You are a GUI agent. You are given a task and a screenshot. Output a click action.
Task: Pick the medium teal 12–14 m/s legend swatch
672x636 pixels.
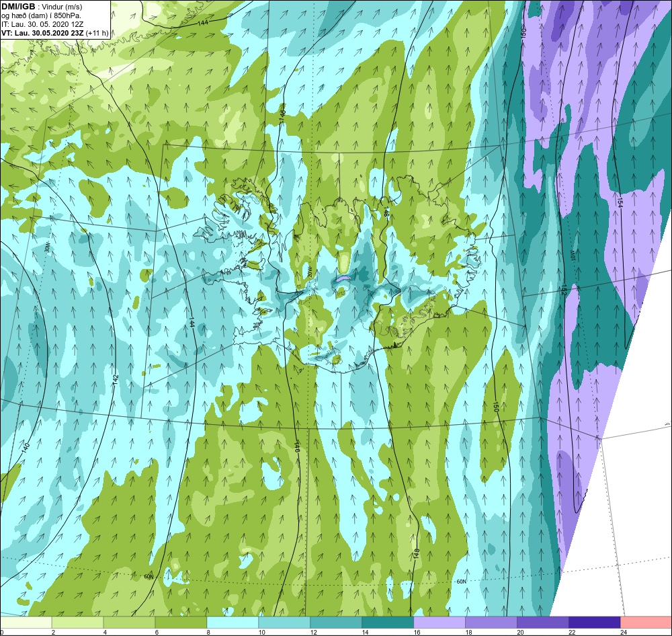336,621
